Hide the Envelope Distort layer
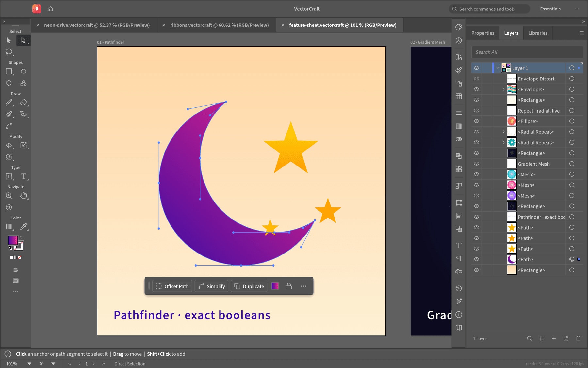This screenshot has width=588, height=368. pos(477,79)
